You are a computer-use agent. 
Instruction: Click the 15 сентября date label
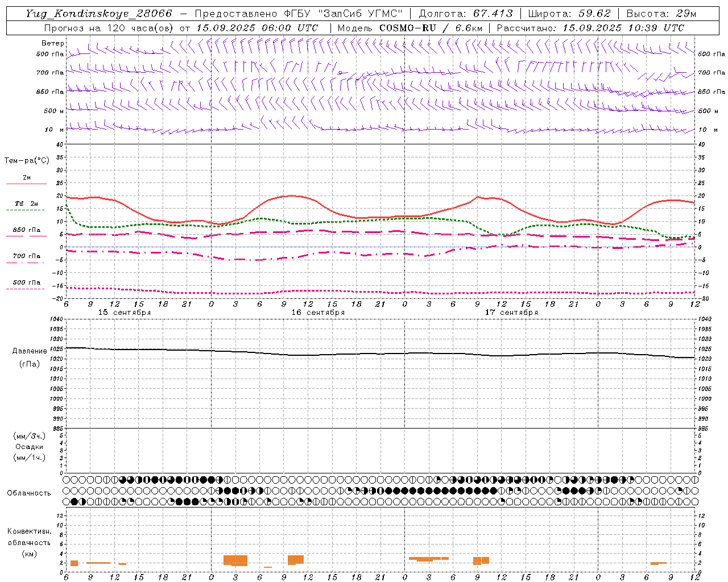pyautogui.click(x=125, y=313)
